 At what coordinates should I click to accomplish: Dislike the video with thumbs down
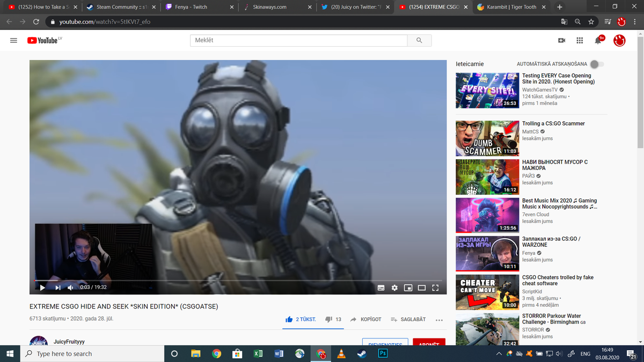[334, 319]
